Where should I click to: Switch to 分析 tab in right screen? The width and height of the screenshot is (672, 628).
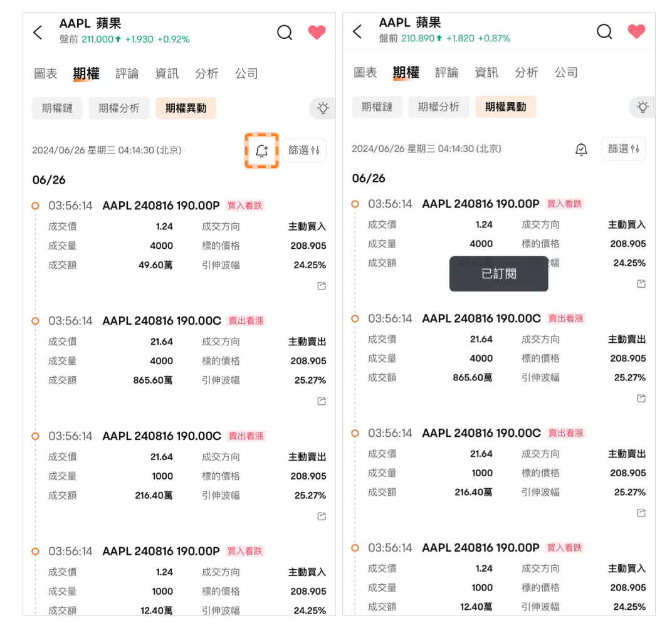point(527,73)
